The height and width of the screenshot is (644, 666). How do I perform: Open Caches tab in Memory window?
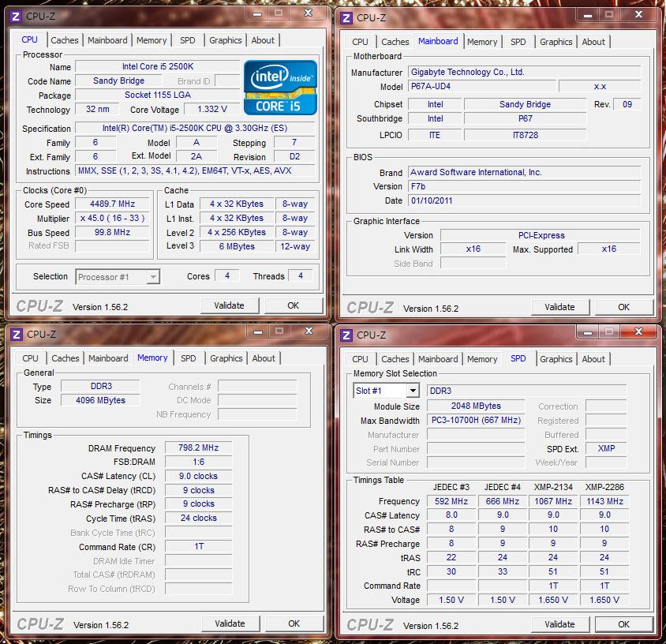tap(65, 358)
